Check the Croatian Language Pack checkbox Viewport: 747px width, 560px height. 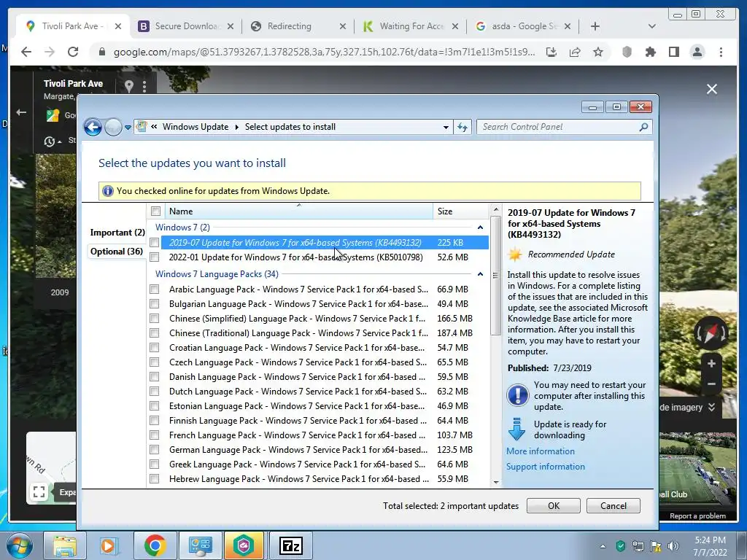tap(155, 348)
